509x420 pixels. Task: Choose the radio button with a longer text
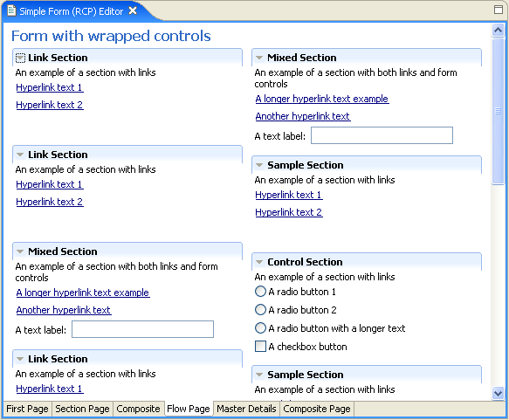tap(260, 328)
